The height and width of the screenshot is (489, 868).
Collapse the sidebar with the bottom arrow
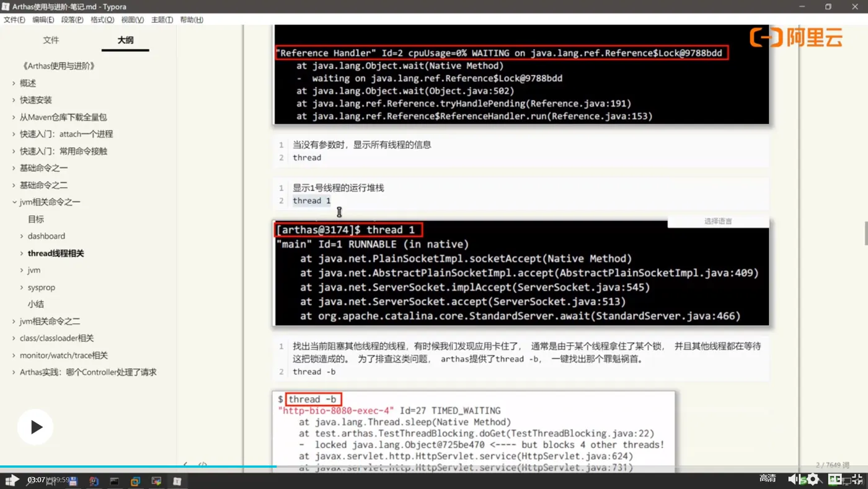(x=185, y=464)
